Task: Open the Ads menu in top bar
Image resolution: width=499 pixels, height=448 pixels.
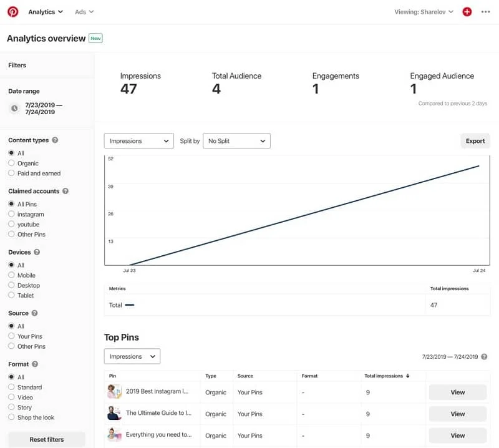Action: click(x=84, y=12)
